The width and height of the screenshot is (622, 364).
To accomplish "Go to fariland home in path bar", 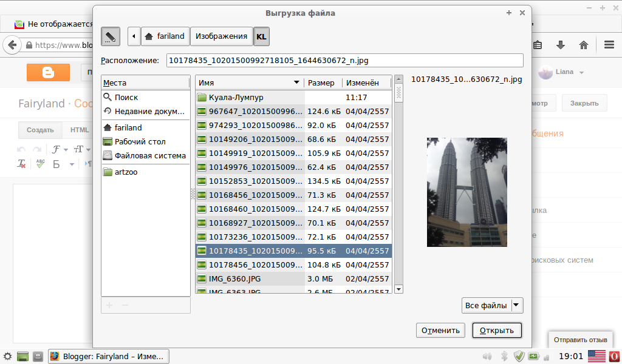I will [x=165, y=36].
